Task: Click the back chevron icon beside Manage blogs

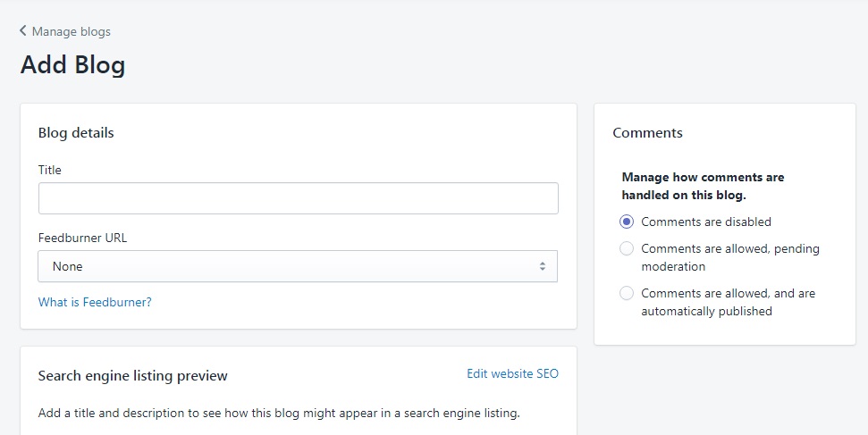Action: click(22, 30)
